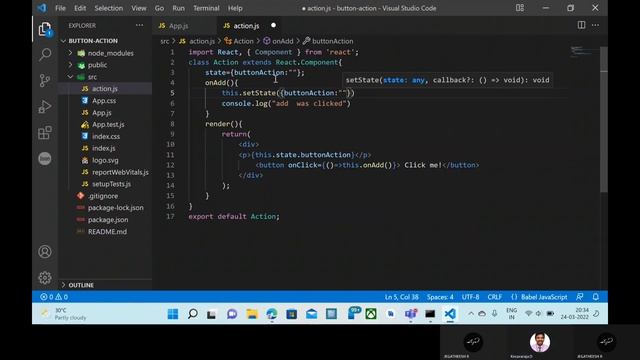Collapse the BUTTON-ACTION root folder
640x360 pixels.
63,41
